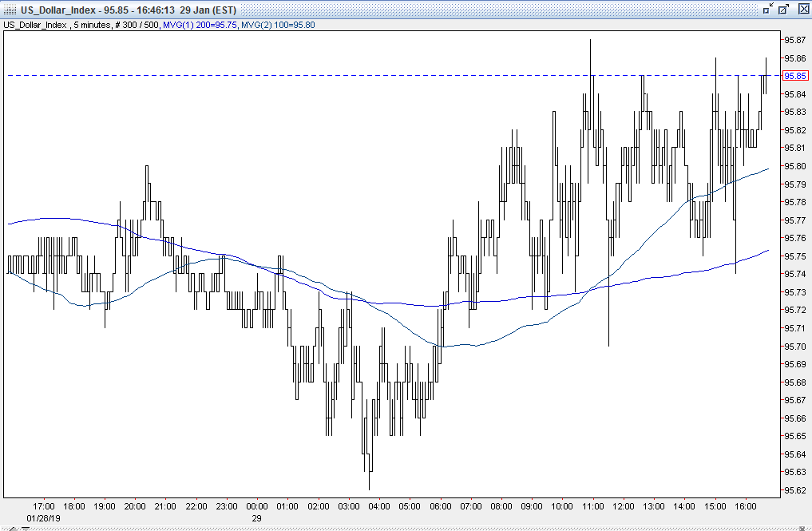Select the 'MVG(2) 100=95.80' indicator label
The image size is (812, 531).
(278, 25)
